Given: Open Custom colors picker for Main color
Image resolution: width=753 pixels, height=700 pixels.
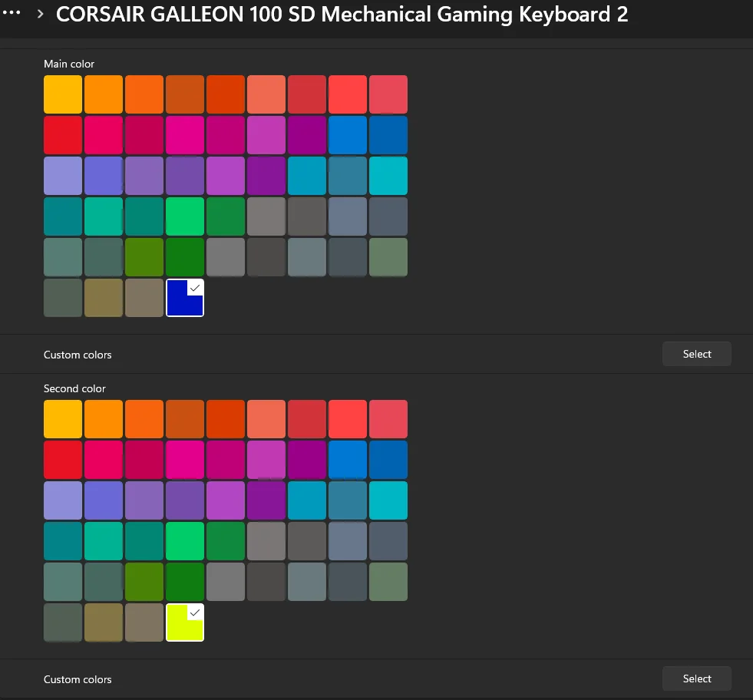Looking at the screenshot, I should (x=695, y=354).
